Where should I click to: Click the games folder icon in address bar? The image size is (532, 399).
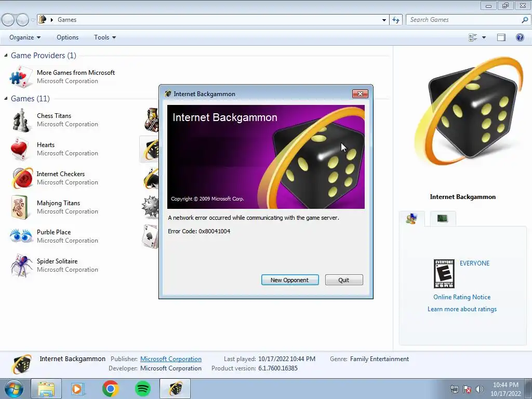pyautogui.click(x=43, y=19)
